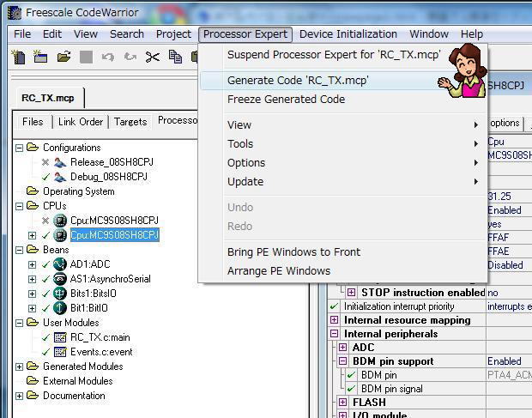
Task: Click the Release_08SH8CPJ configuration icon
Action: (60, 162)
